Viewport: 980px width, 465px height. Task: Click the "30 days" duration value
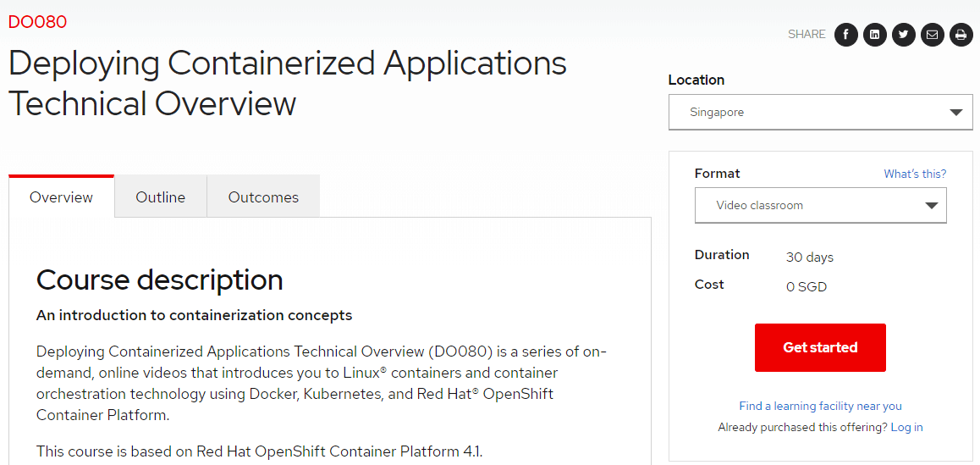[809, 257]
